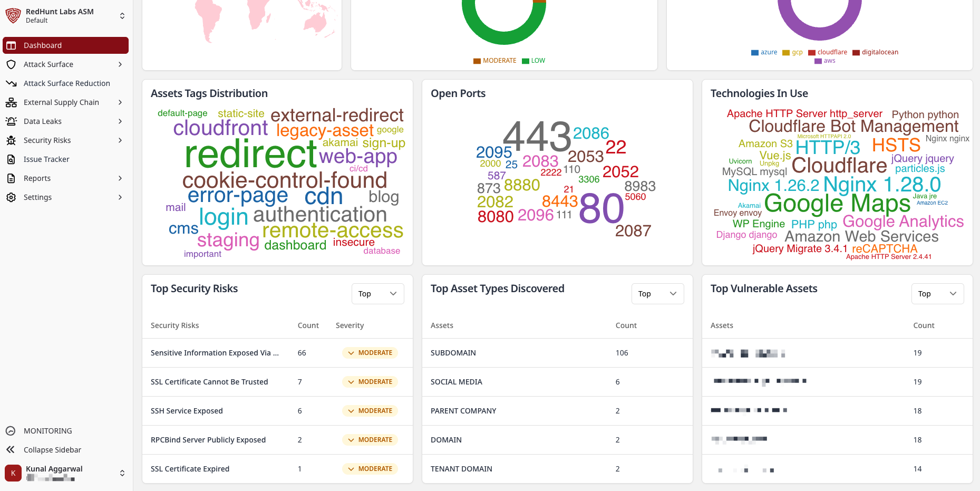Image resolution: width=980 pixels, height=491 pixels.
Task: Click the Data Leaks siren icon
Action: click(11, 121)
